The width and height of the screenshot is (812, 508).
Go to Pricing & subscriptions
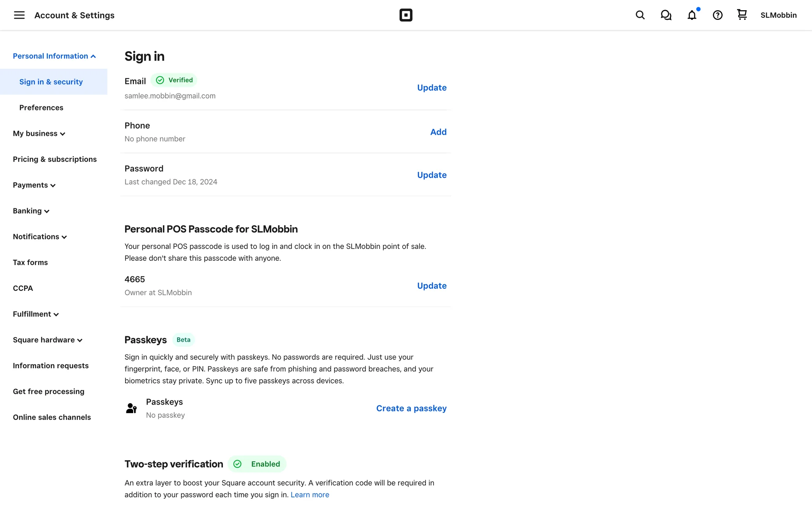55,160
